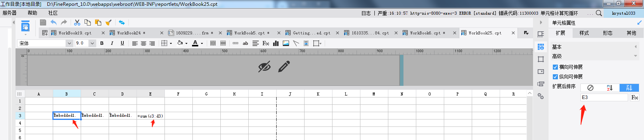Insert an image into the cell

click(286, 43)
